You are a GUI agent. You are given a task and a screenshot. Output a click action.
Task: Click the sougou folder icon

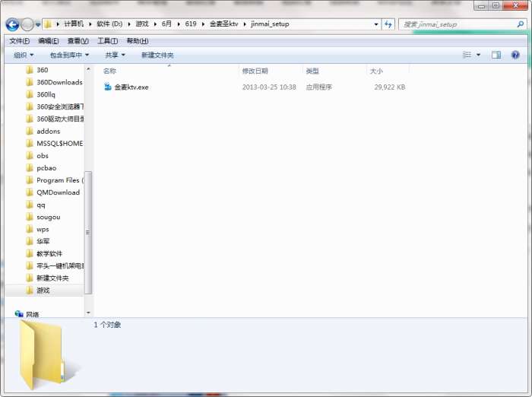(30, 217)
